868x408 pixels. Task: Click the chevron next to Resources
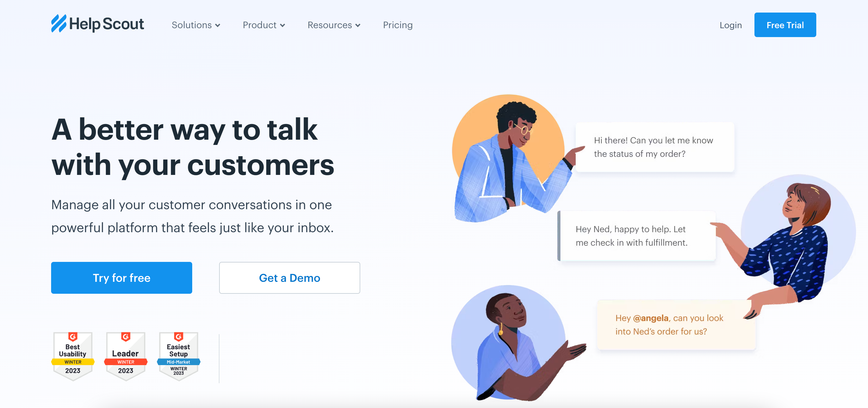tap(358, 26)
